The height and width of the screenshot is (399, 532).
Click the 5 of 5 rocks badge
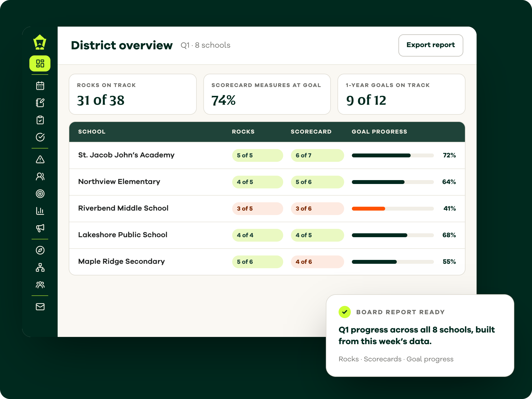point(258,155)
